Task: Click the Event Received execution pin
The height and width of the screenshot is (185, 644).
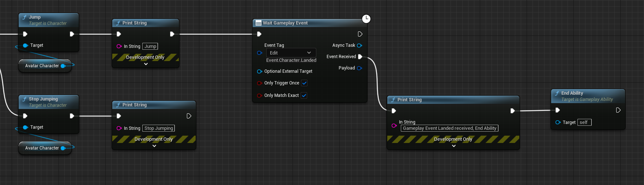Action: (360, 57)
